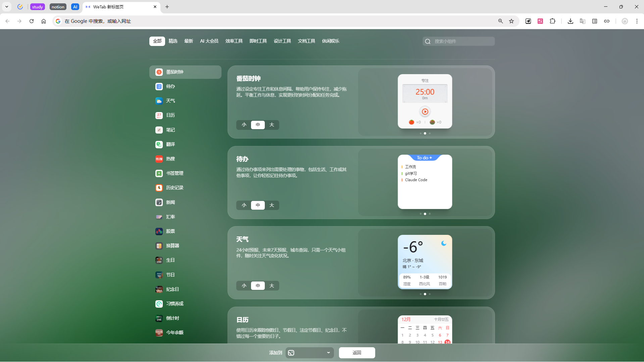
Task: Select the 番茄时钟 tomato icon in sidebar
Action: (x=159, y=72)
